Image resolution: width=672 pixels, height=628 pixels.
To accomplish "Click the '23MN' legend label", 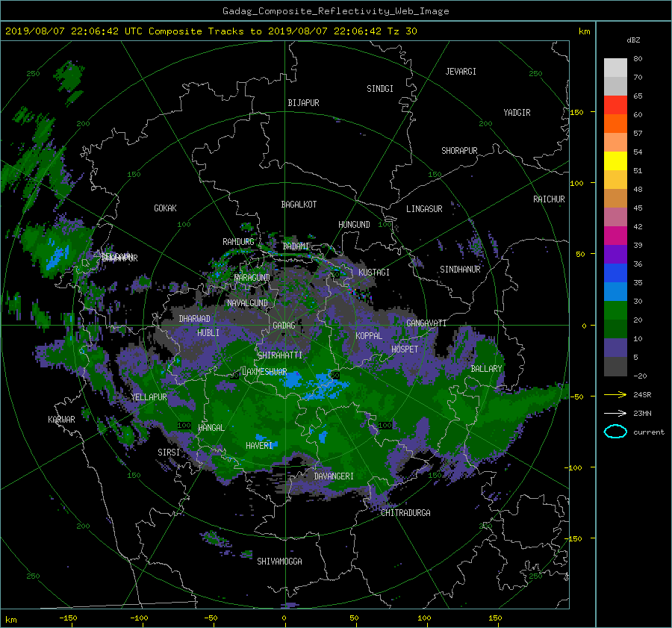I will (642, 413).
